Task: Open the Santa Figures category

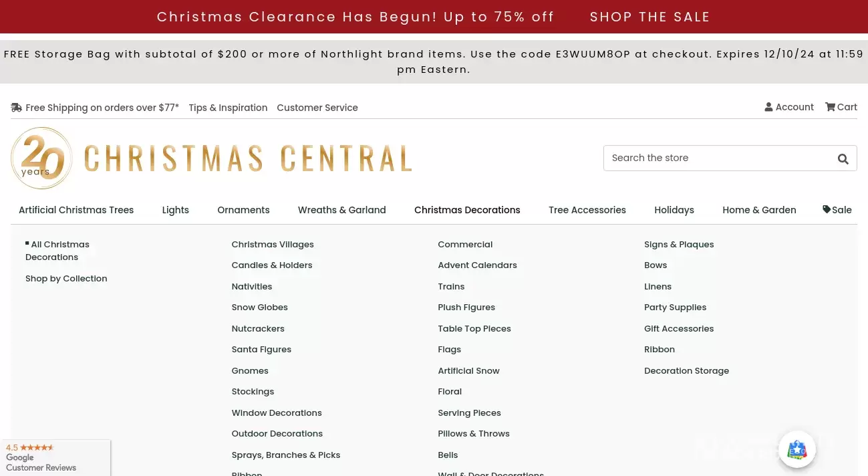Action: click(261, 349)
